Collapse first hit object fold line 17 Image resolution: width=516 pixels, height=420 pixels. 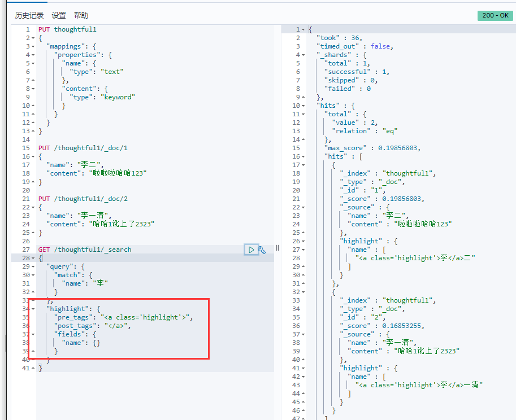[x=303, y=165]
